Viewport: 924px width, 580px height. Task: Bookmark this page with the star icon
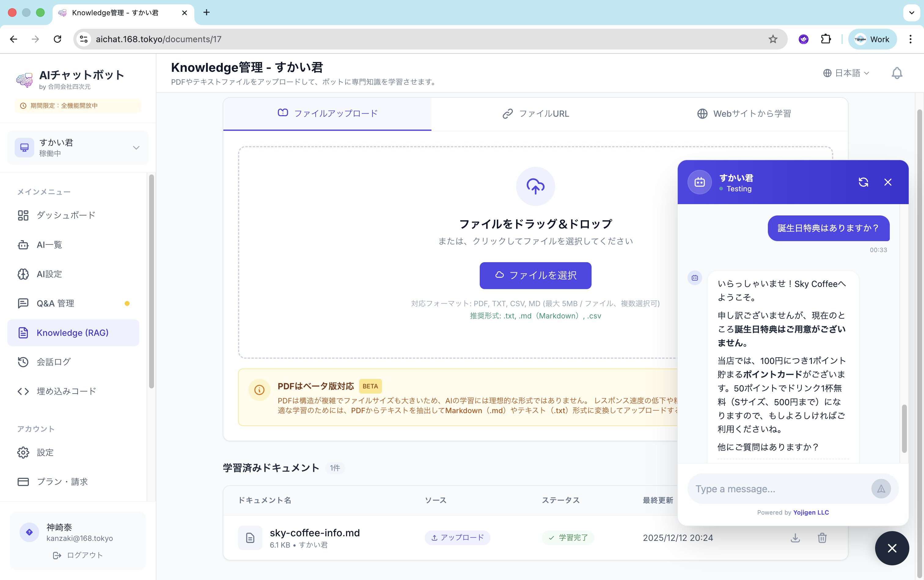772,39
